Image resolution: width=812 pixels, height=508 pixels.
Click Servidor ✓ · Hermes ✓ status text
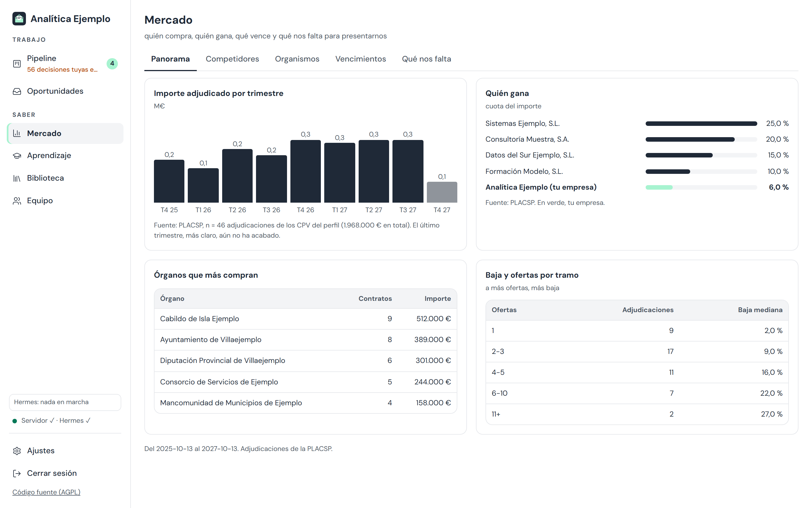point(56,421)
